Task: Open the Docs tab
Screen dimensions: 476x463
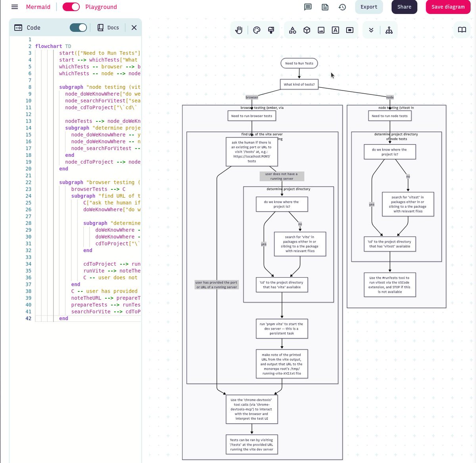Action: coord(108,27)
